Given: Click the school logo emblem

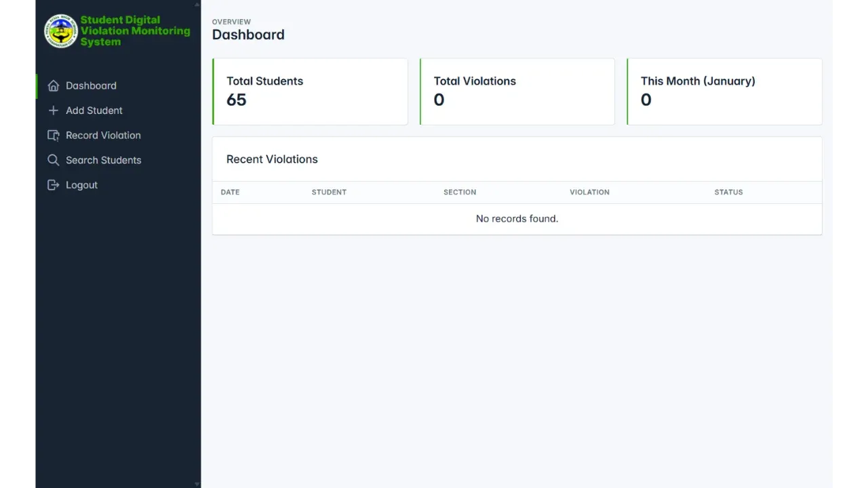Looking at the screenshot, I should click(x=60, y=30).
